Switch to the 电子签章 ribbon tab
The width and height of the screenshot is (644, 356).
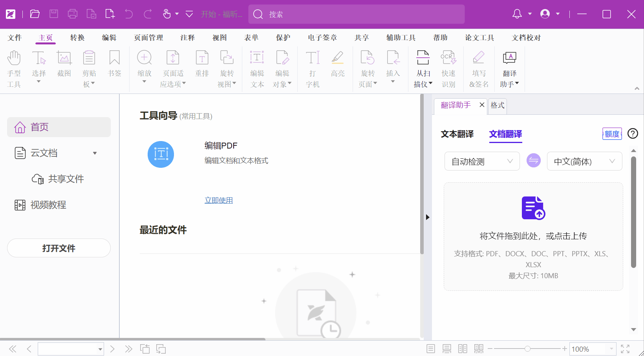tap(322, 38)
